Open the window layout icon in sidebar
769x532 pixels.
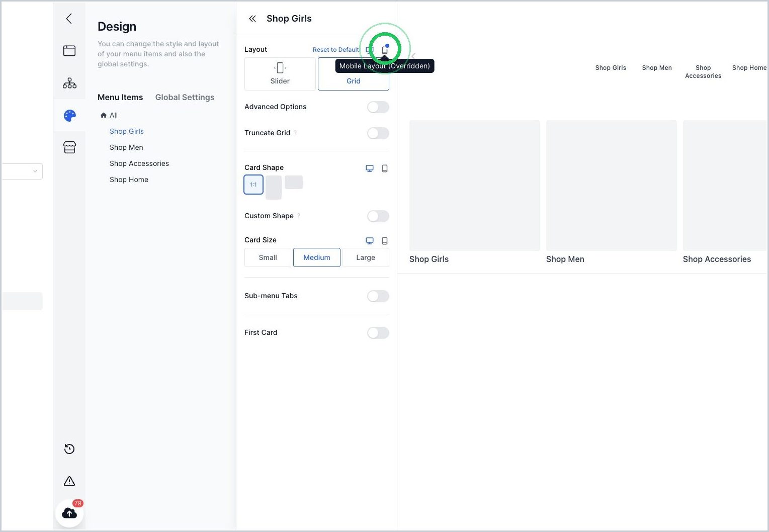69,51
